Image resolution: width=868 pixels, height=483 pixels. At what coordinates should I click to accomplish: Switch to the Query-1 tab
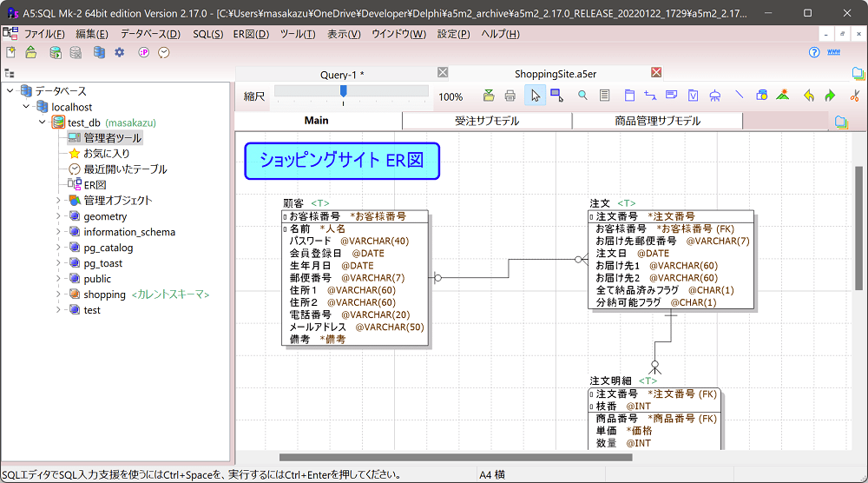[x=341, y=74]
